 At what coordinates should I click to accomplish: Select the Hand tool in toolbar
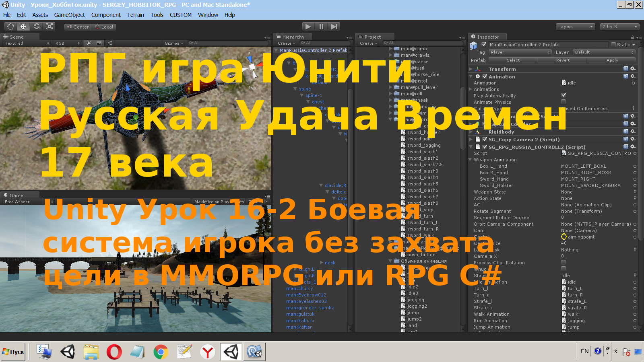click(10, 27)
